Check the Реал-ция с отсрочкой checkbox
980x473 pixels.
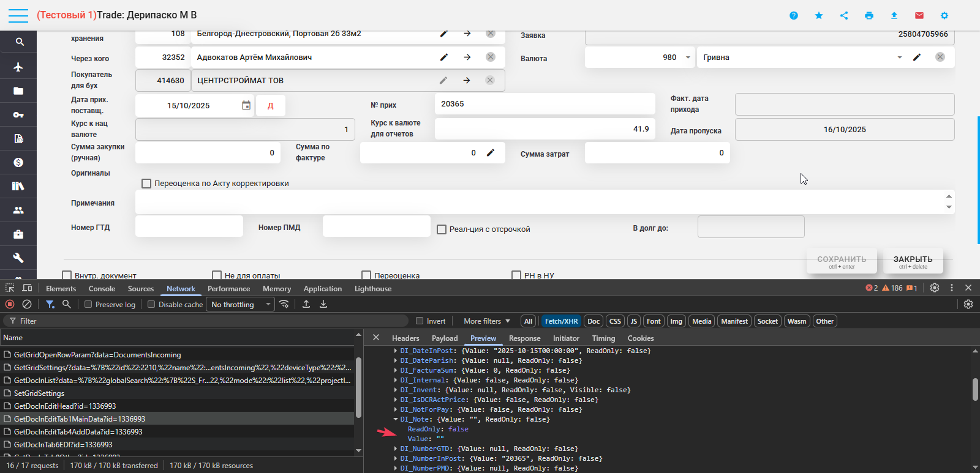(x=442, y=229)
